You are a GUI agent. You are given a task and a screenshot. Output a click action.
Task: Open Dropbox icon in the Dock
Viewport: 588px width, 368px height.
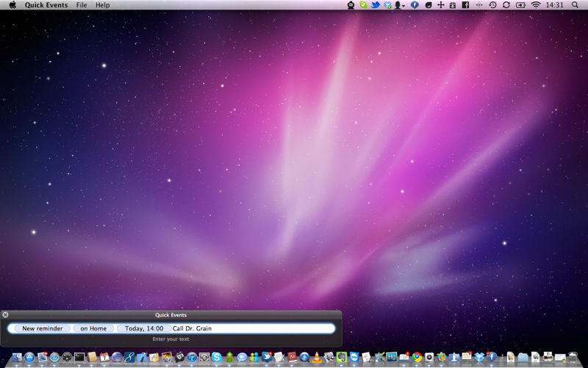click(479, 357)
